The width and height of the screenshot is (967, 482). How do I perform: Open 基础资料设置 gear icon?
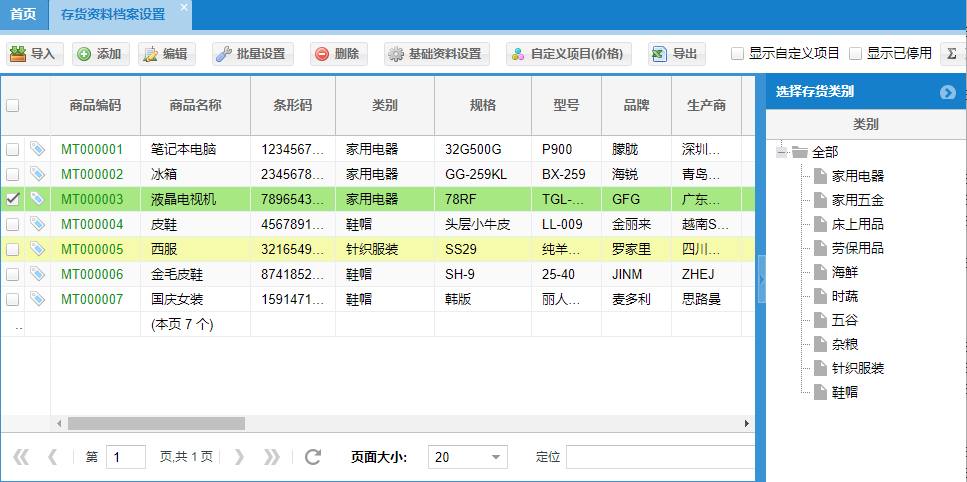click(396, 54)
